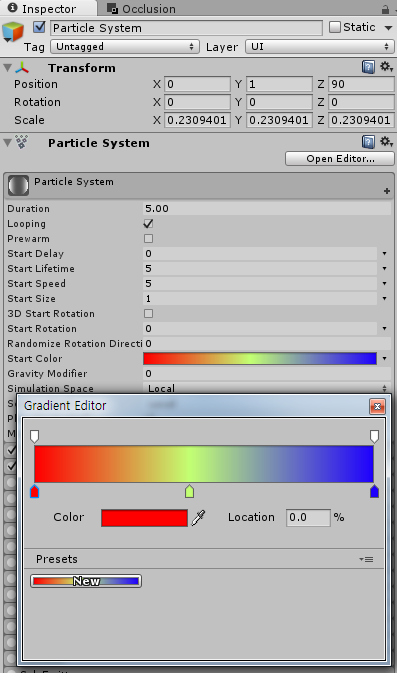Image resolution: width=397 pixels, height=673 pixels.
Task: Click the Transform axes icon
Action: click(x=22, y=68)
